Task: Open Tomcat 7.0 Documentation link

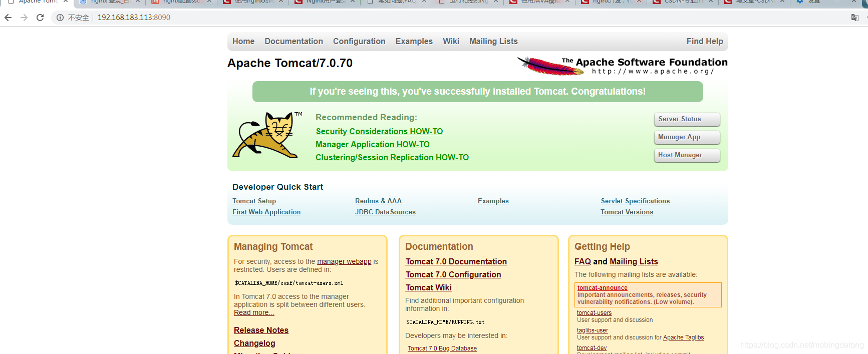Action: point(456,261)
